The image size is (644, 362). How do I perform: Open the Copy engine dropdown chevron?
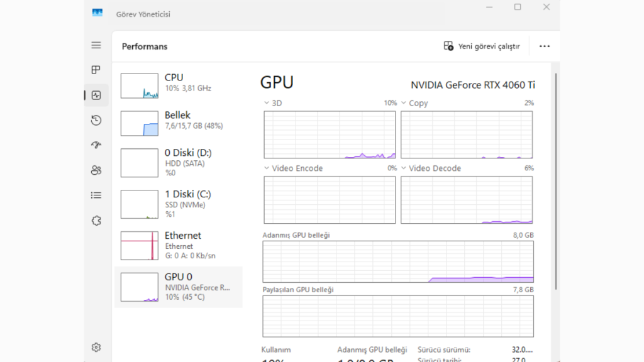(x=403, y=103)
